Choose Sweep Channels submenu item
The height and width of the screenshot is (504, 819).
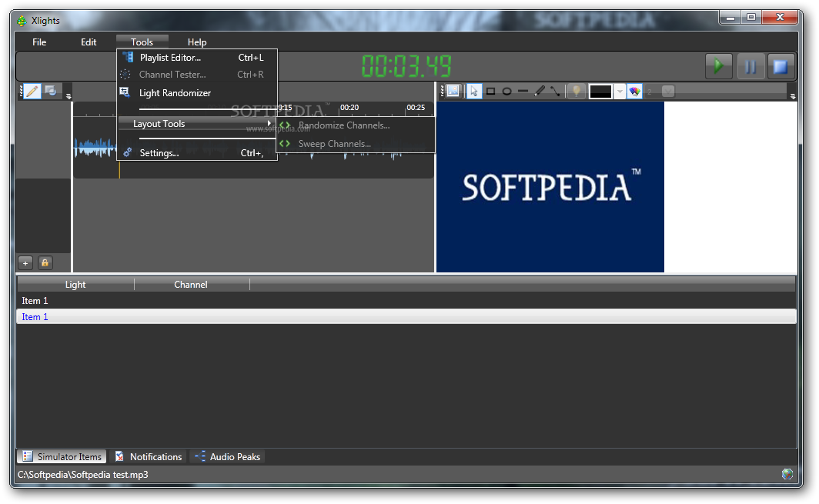click(x=355, y=144)
